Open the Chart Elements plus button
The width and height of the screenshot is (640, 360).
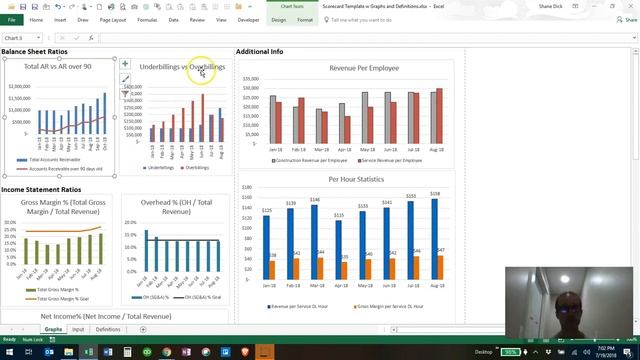pos(125,64)
